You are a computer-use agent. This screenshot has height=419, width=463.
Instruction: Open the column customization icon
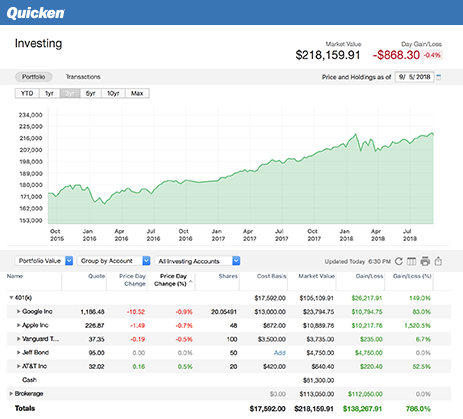coord(412,261)
